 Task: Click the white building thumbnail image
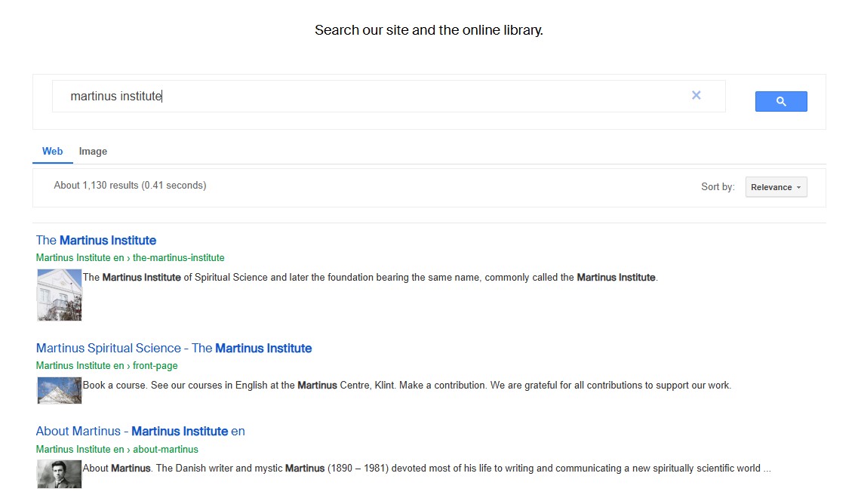coord(59,296)
